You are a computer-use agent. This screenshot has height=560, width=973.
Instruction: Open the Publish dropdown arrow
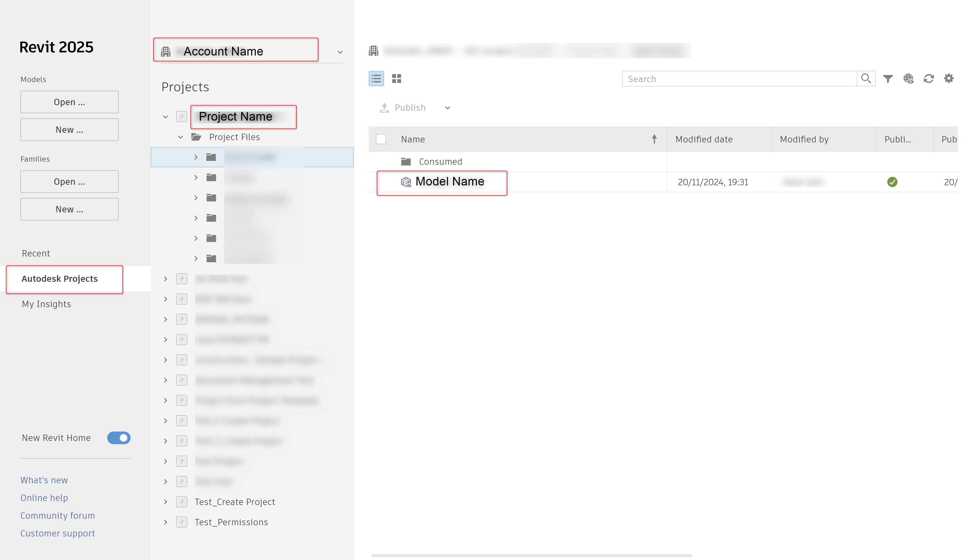point(448,108)
